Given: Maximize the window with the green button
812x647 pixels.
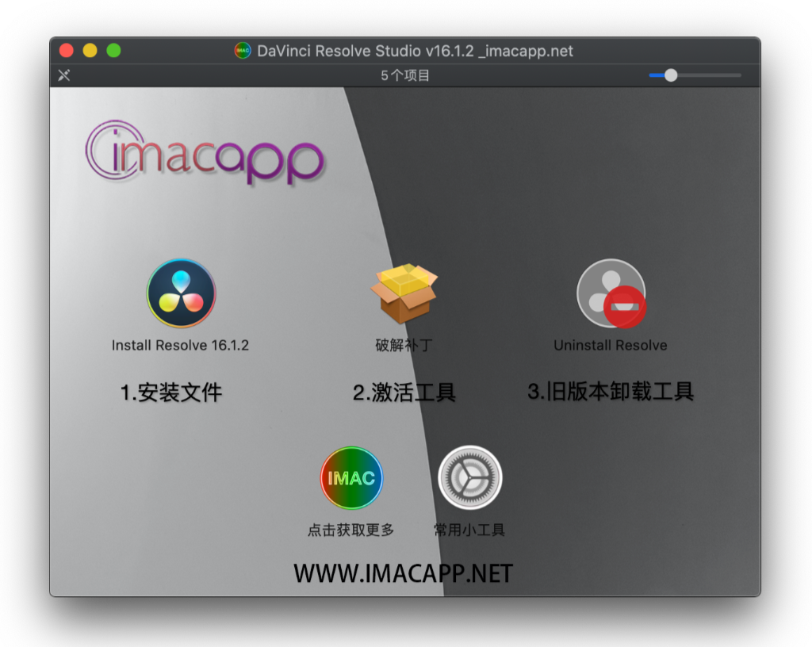Looking at the screenshot, I should (x=114, y=51).
